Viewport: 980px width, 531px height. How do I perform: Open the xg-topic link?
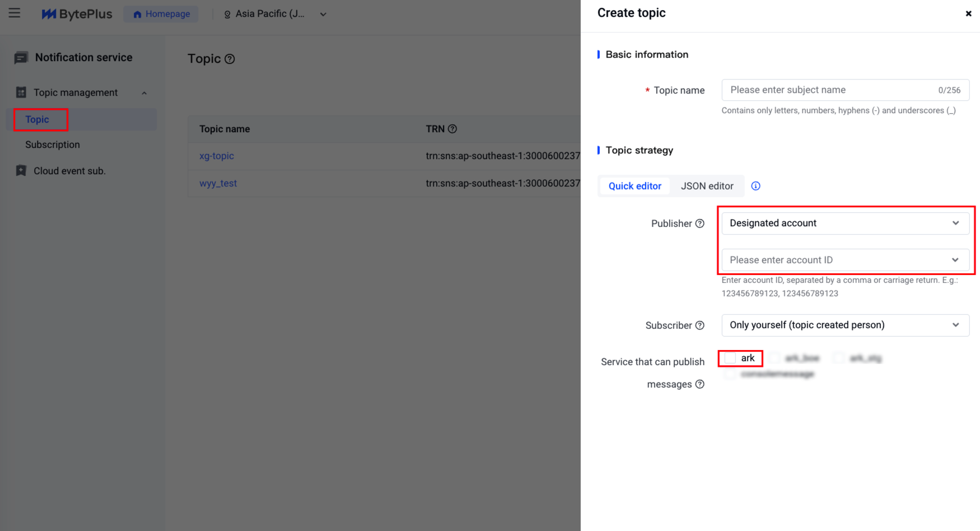click(x=217, y=156)
